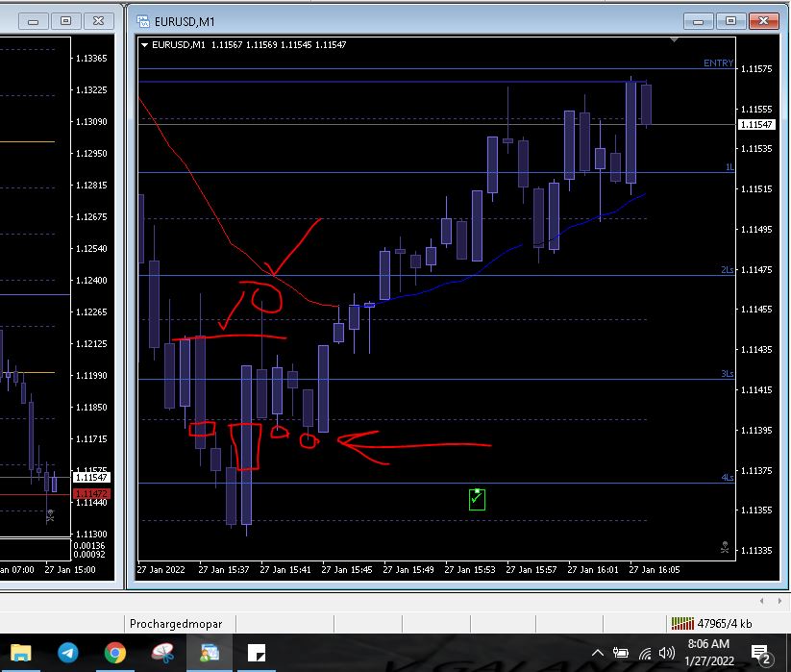Click the skull icon in the EURUSD chart corner
Screen dimensions: 791x672
point(725,547)
